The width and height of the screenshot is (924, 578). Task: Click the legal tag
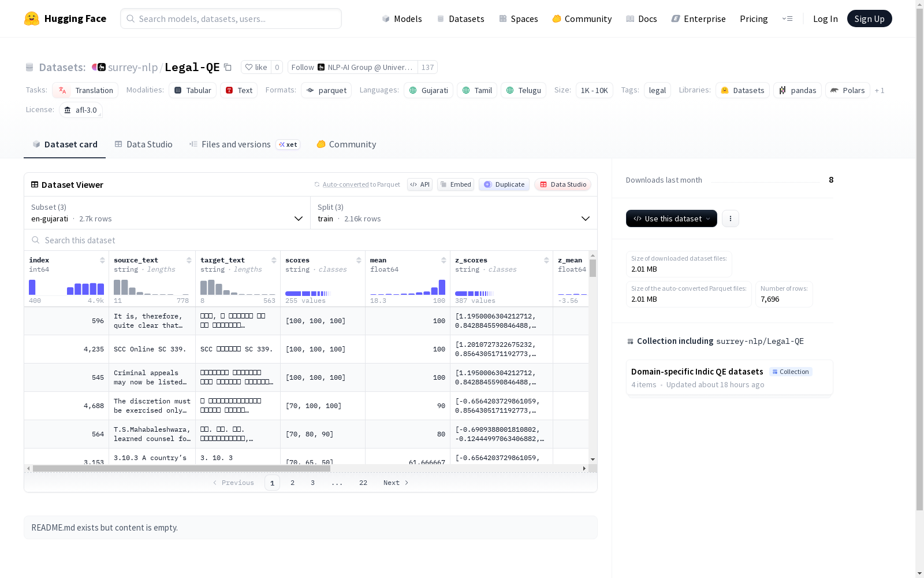click(x=657, y=90)
